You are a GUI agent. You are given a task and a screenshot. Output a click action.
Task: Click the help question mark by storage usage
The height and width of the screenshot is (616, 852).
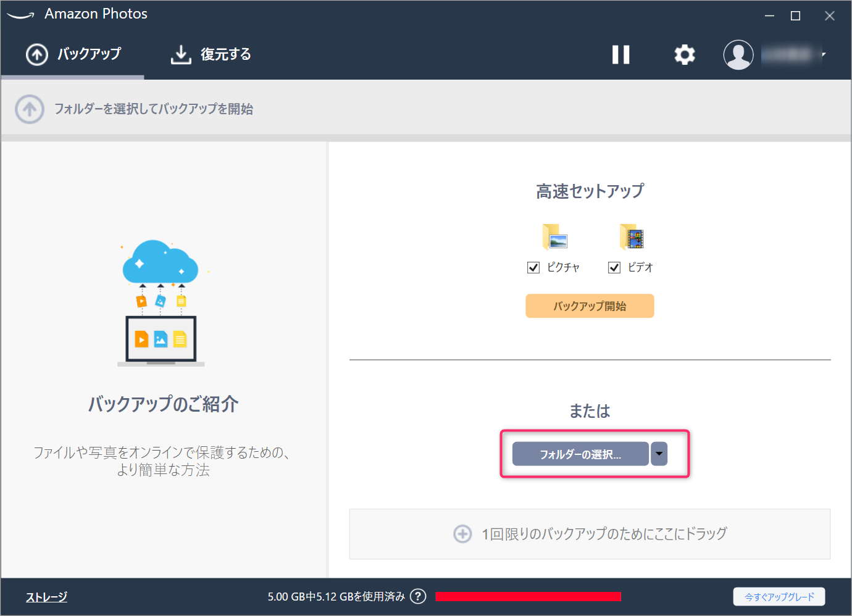coord(418,596)
